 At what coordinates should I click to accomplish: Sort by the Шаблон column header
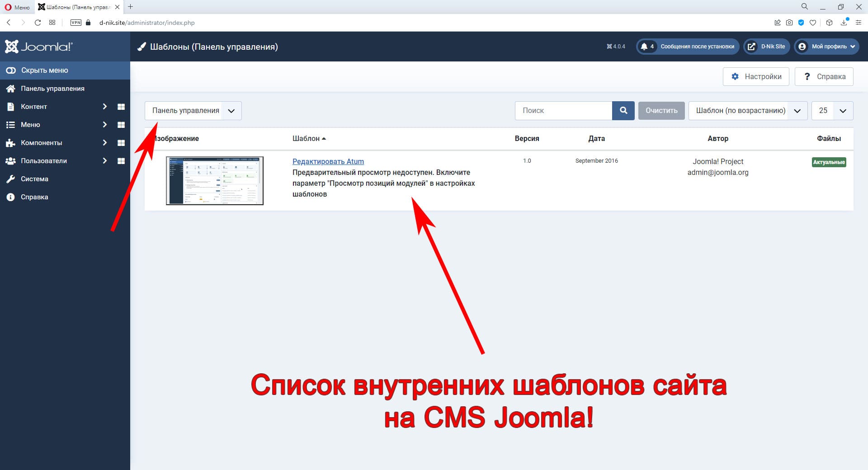tap(309, 139)
